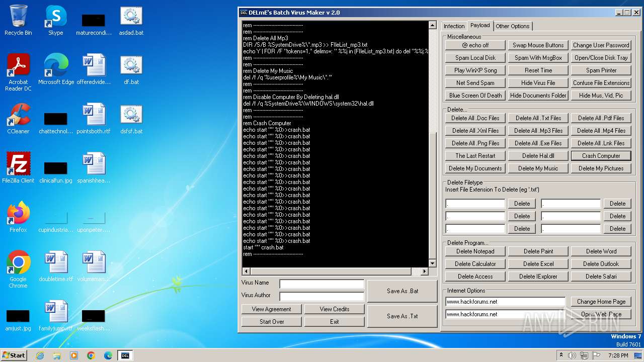Open Firefox desktop shortcut
Viewport: 644px width, 362px height.
[18, 217]
